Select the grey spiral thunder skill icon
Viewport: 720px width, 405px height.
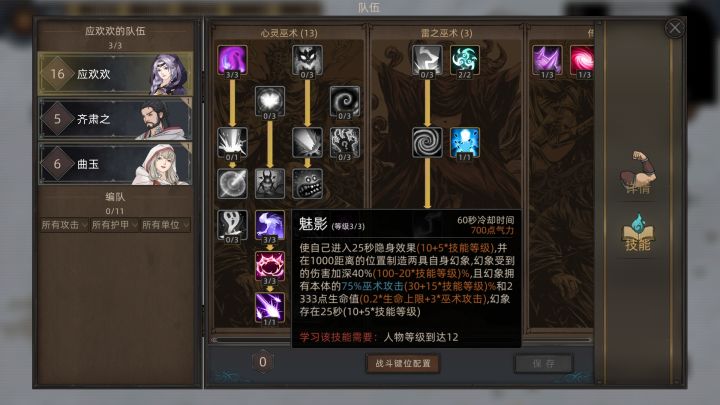click(428, 142)
